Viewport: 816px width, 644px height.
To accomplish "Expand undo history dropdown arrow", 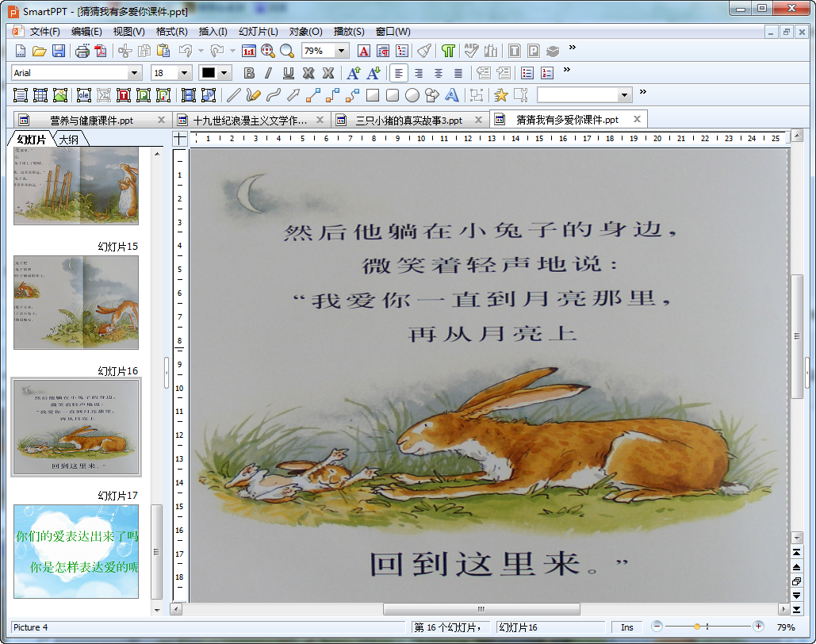I will tap(201, 51).
